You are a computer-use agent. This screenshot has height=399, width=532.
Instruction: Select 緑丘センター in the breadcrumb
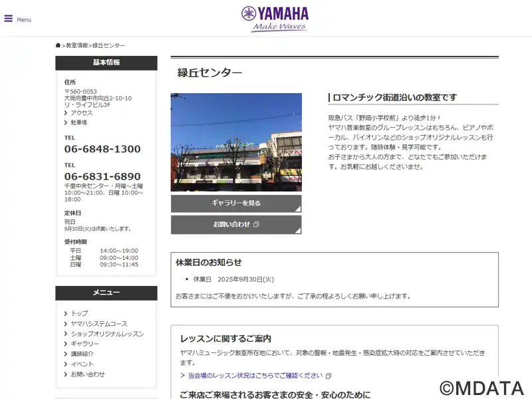[x=108, y=45]
